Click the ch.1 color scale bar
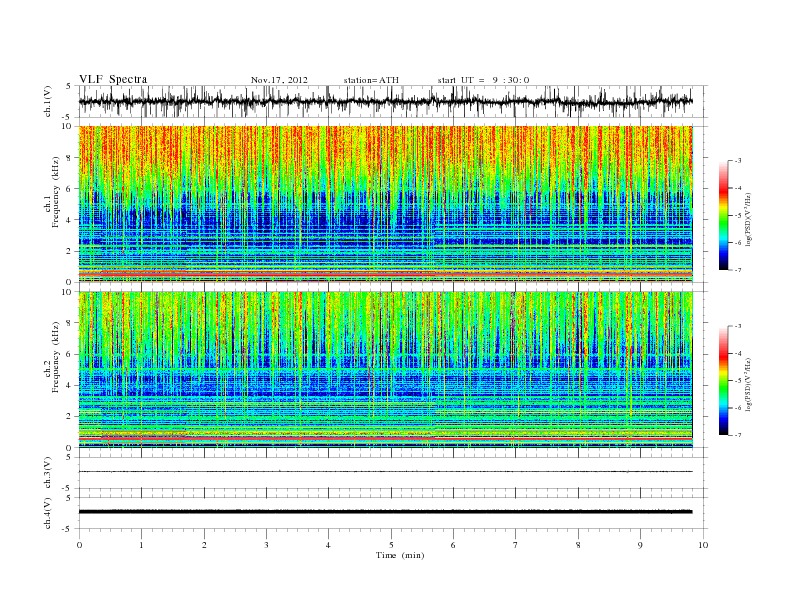This screenshot has height=612, width=792. click(724, 215)
